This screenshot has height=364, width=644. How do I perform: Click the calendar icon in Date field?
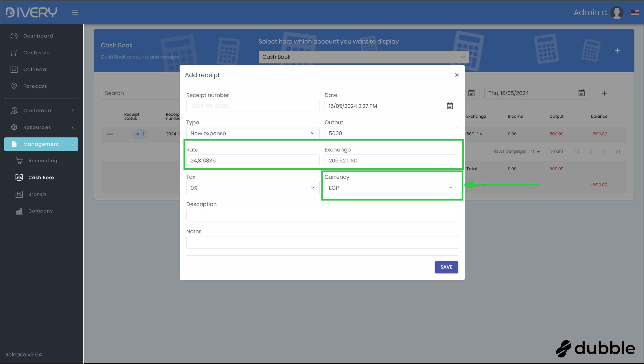tap(450, 106)
